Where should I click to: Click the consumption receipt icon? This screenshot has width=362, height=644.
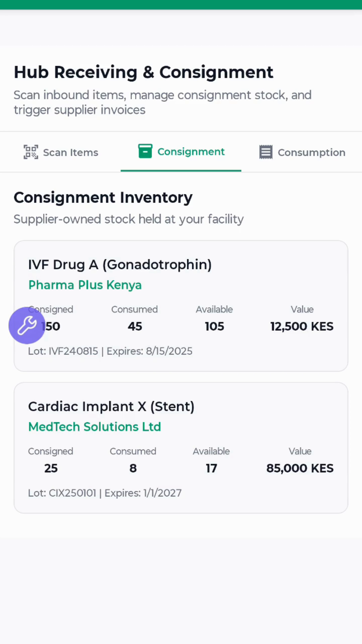(x=266, y=152)
